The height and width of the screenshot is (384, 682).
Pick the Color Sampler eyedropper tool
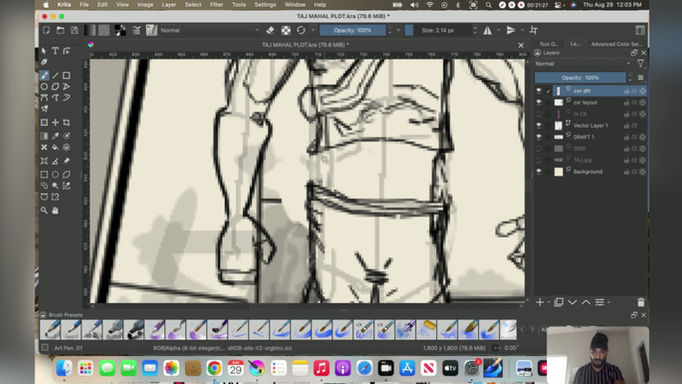(x=55, y=136)
